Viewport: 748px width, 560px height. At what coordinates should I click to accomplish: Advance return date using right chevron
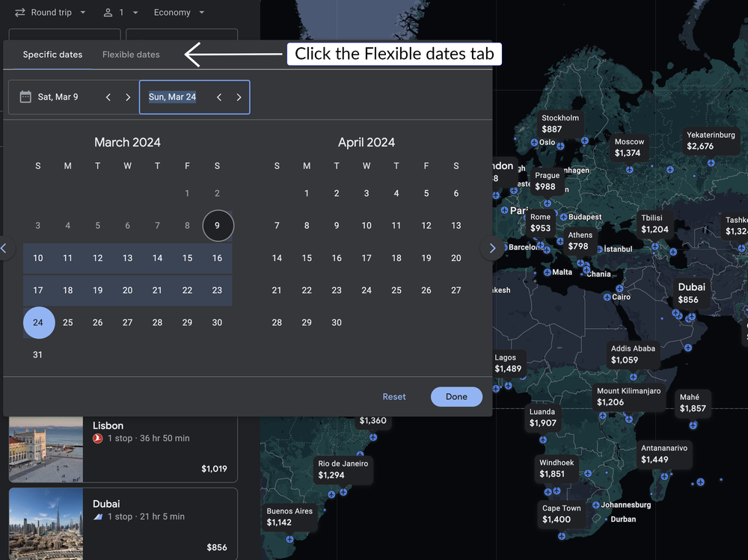[x=239, y=96]
